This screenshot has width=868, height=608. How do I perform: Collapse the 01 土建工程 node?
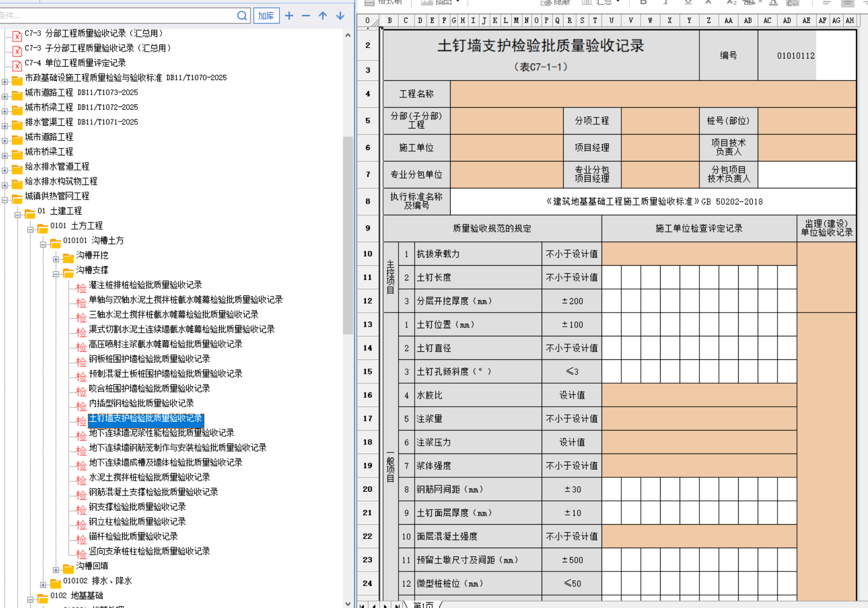point(17,215)
